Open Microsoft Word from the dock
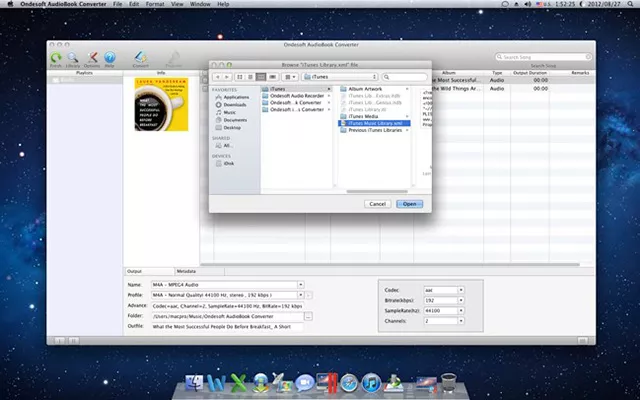 pyautogui.click(x=216, y=383)
